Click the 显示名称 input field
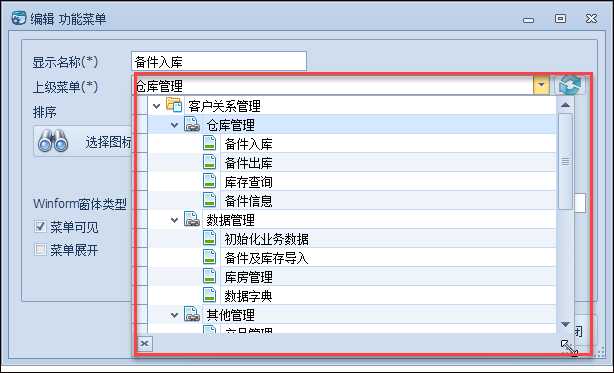614x373 pixels. point(219,61)
